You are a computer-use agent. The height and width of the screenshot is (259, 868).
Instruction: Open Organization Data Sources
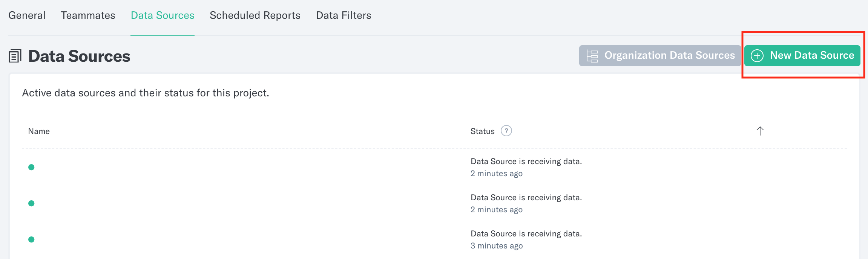659,55
